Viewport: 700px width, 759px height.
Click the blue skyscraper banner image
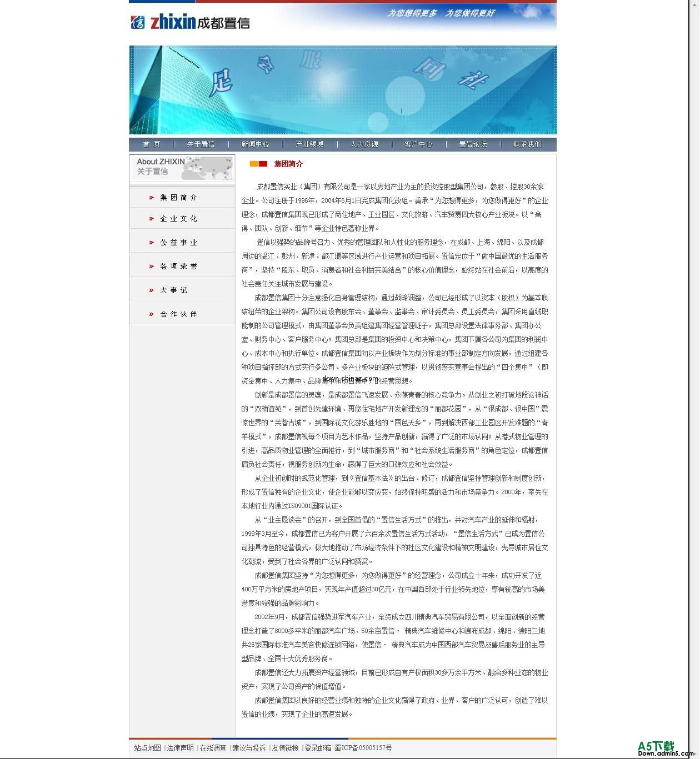click(343, 90)
